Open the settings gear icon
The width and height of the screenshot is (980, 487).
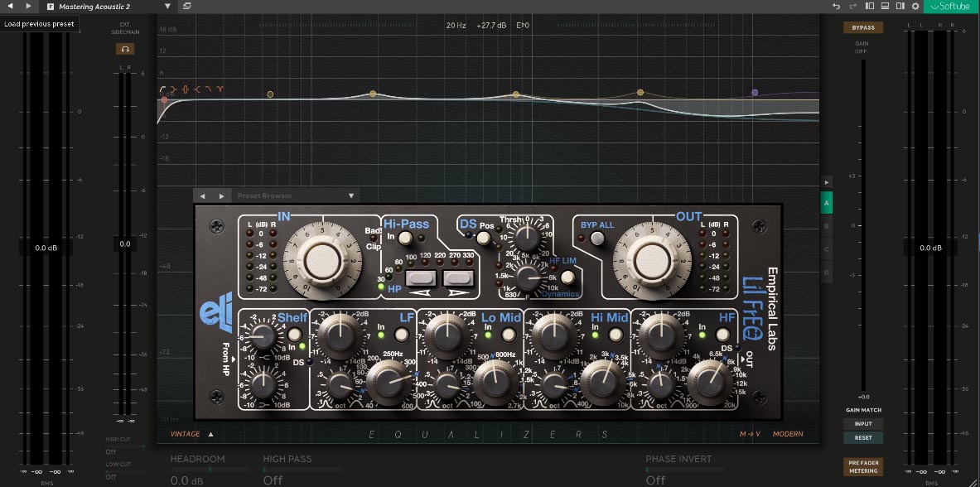click(915, 6)
